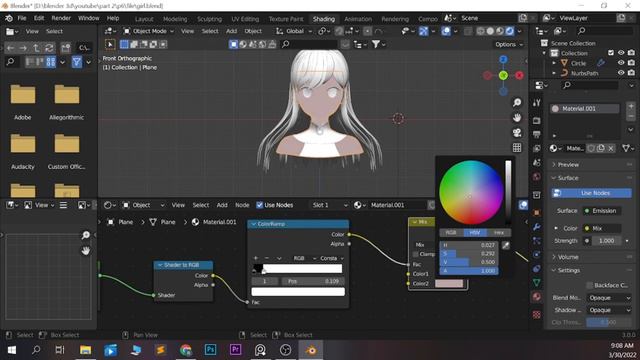Screen dimensions: 640x360
Task: Select the solid viewport shading sphere
Action: coord(490,31)
